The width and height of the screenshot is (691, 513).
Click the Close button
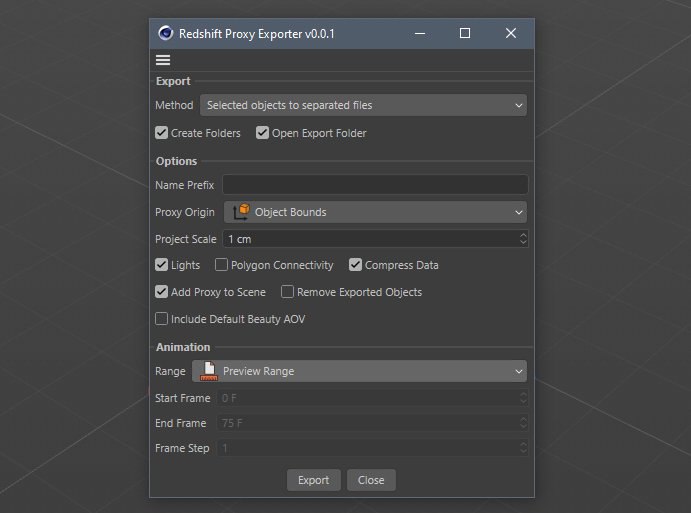tap(371, 480)
